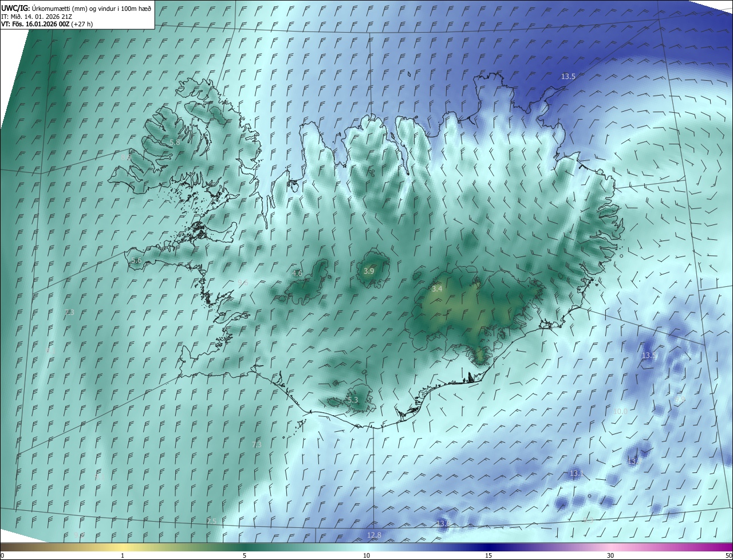Image resolution: width=733 pixels, height=560 pixels.
Task: Click the 50 tick on the color scale
Action: [728, 555]
